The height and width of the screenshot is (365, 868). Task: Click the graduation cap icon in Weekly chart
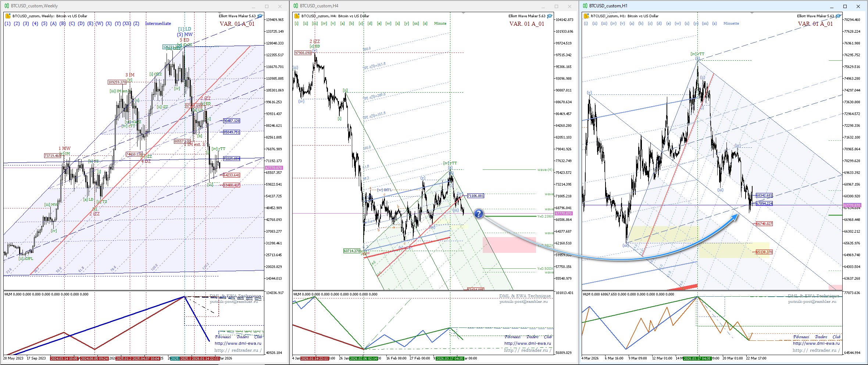(260, 16)
